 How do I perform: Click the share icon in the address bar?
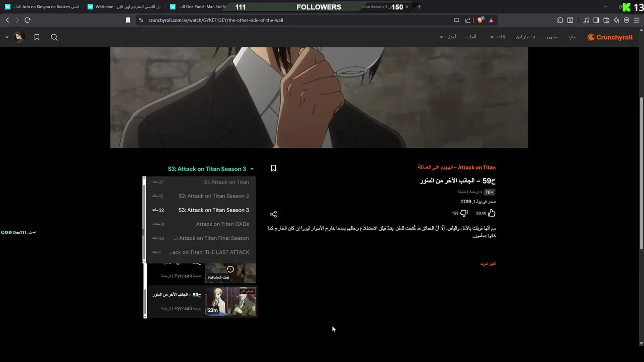[x=468, y=20]
